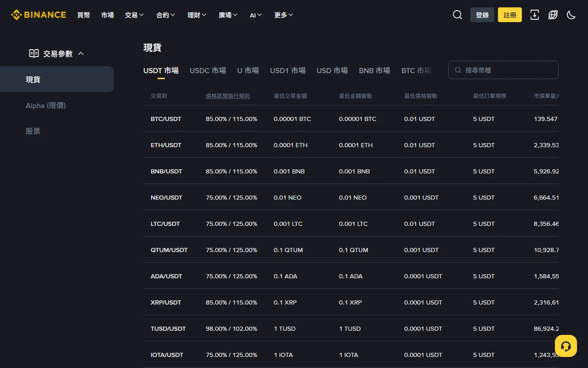Click the 現貨 page heading

(153, 47)
